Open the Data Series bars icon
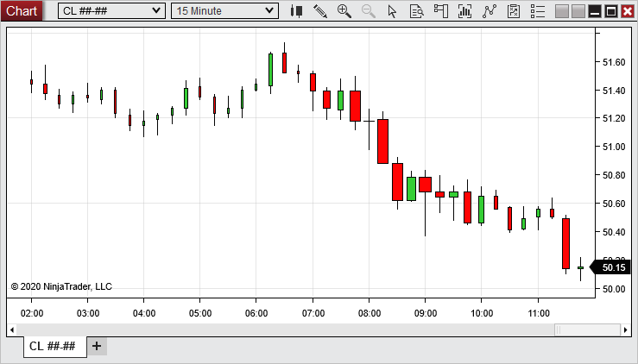Viewport: 638px width, 364px height. tap(465, 11)
